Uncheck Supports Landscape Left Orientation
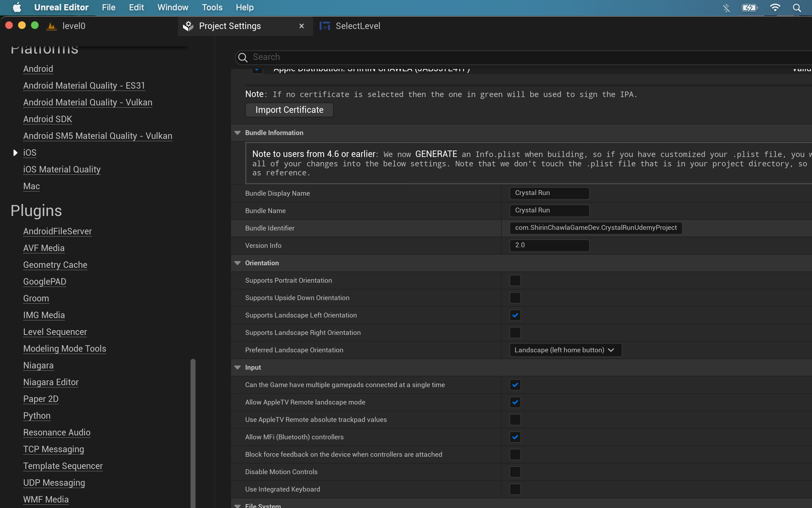 pyautogui.click(x=515, y=315)
